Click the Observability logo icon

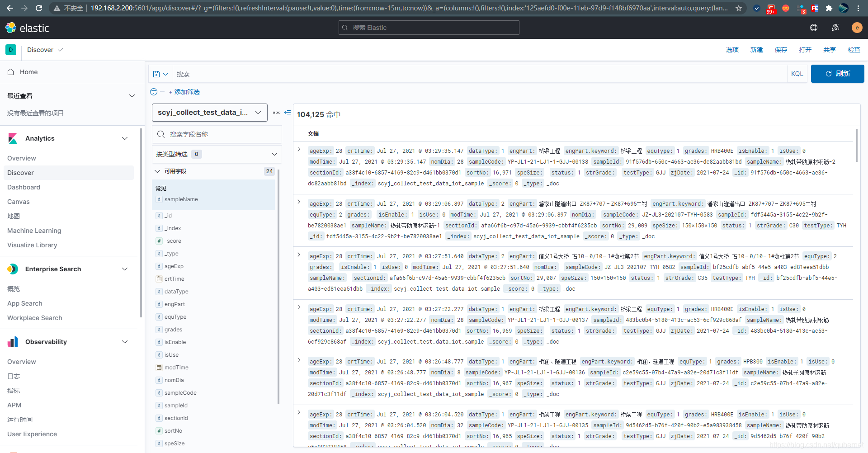(x=13, y=342)
